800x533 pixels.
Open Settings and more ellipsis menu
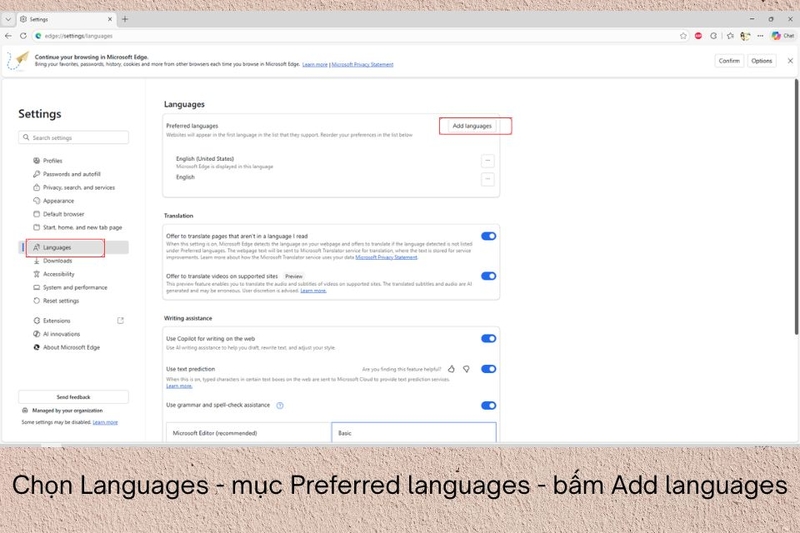pyautogui.click(x=760, y=36)
